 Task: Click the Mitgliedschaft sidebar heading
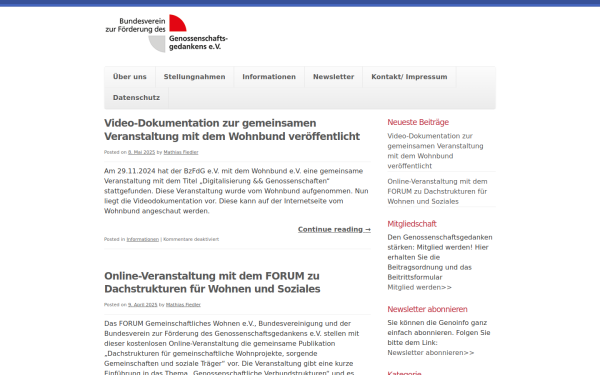point(412,224)
